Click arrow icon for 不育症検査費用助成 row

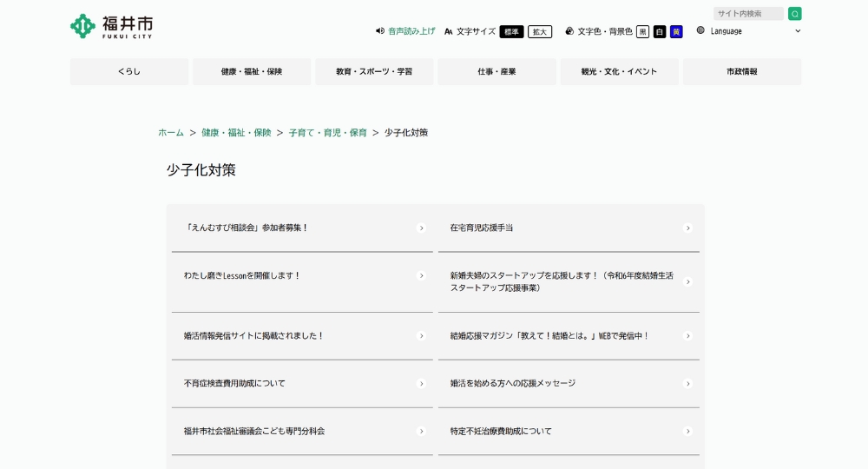[x=421, y=384]
